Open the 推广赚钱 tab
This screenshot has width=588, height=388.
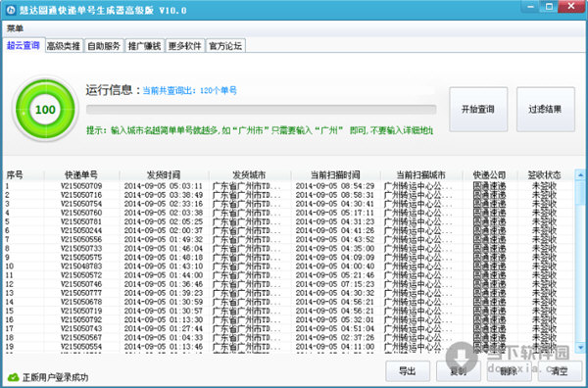pos(144,46)
